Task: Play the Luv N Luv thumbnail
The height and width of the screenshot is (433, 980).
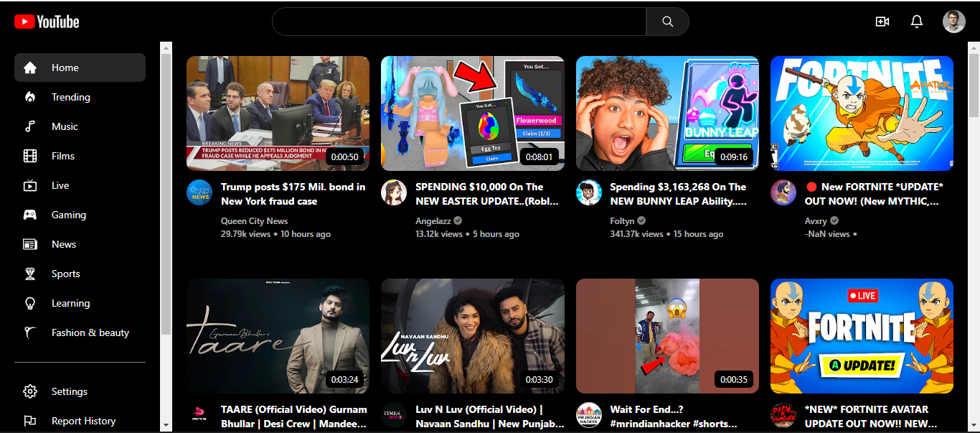Action: click(x=473, y=336)
